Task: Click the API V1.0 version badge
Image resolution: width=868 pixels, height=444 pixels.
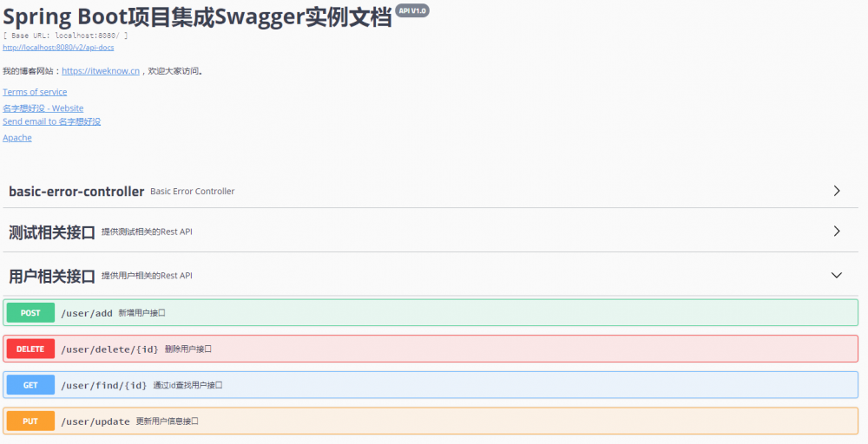Action: point(412,10)
